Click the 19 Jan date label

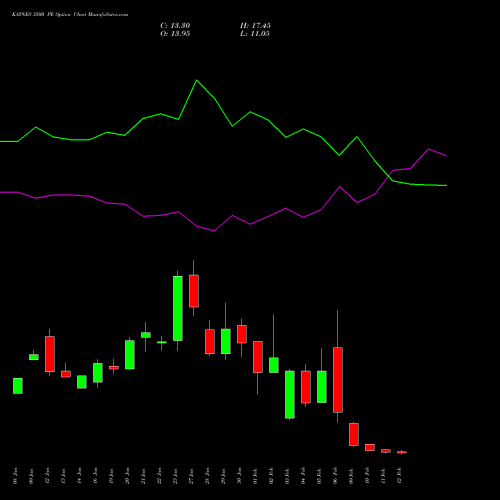click(x=112, y=476)
